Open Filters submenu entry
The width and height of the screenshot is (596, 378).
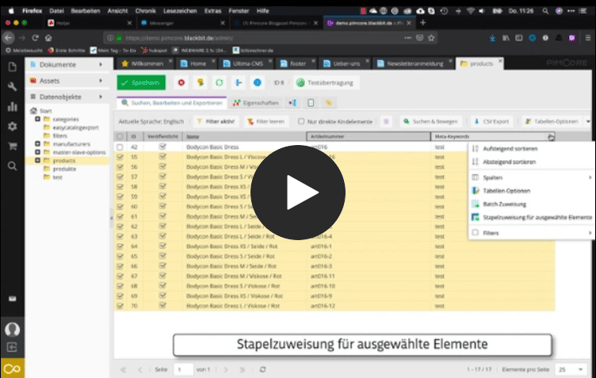click(x=531, y=233)
